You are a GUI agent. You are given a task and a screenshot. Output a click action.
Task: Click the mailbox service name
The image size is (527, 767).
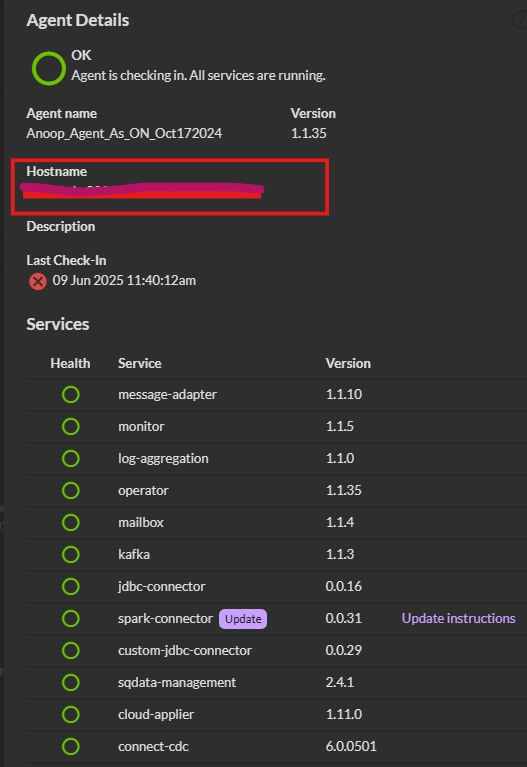[x=140, y=522]
